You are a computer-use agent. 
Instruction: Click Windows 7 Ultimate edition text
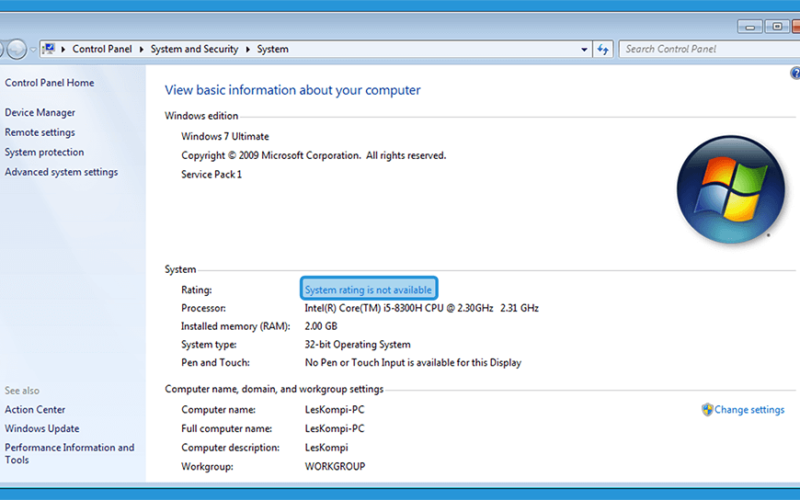(225, 136)
